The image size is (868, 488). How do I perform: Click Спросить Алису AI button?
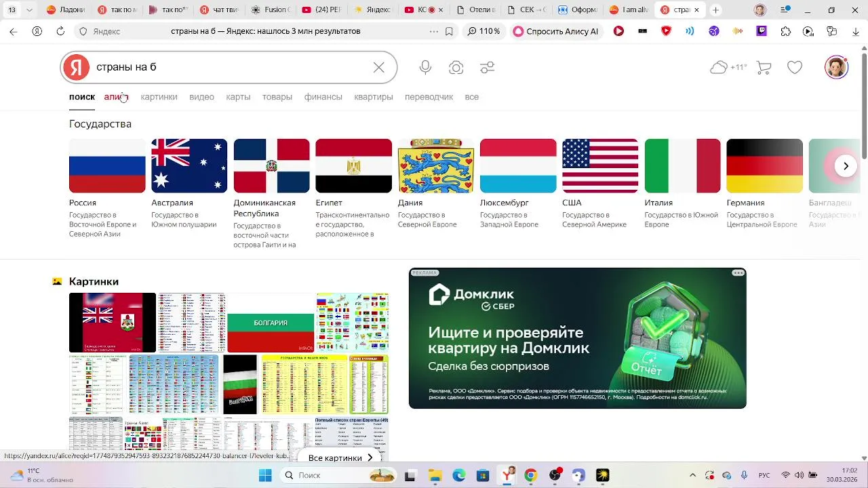[555, 31]
